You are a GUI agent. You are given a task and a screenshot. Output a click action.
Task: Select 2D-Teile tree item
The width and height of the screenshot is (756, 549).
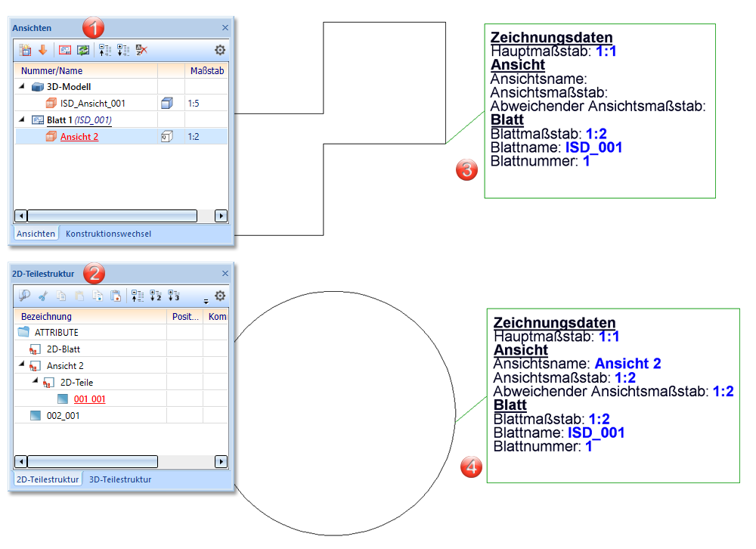point(76,383)
